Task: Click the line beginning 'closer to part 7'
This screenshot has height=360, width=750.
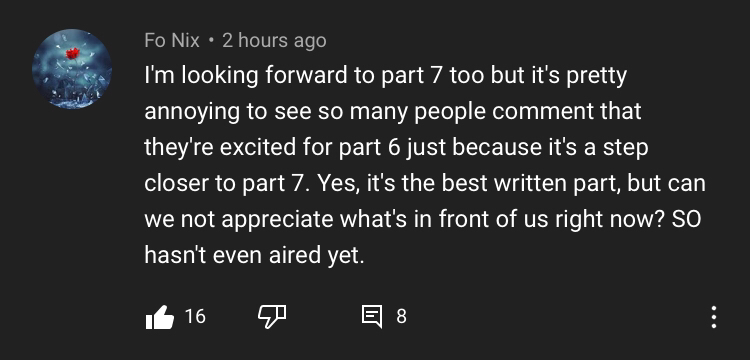Action: (x=425, y=183)
